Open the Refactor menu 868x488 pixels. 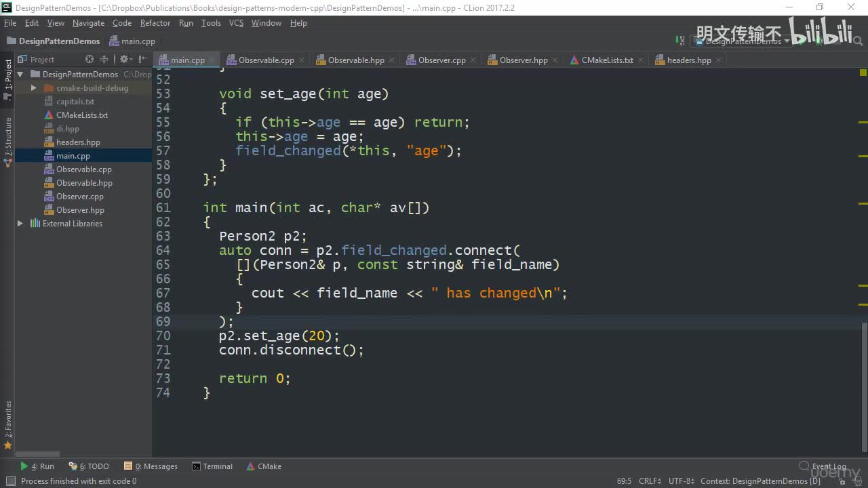click(155, 23)
